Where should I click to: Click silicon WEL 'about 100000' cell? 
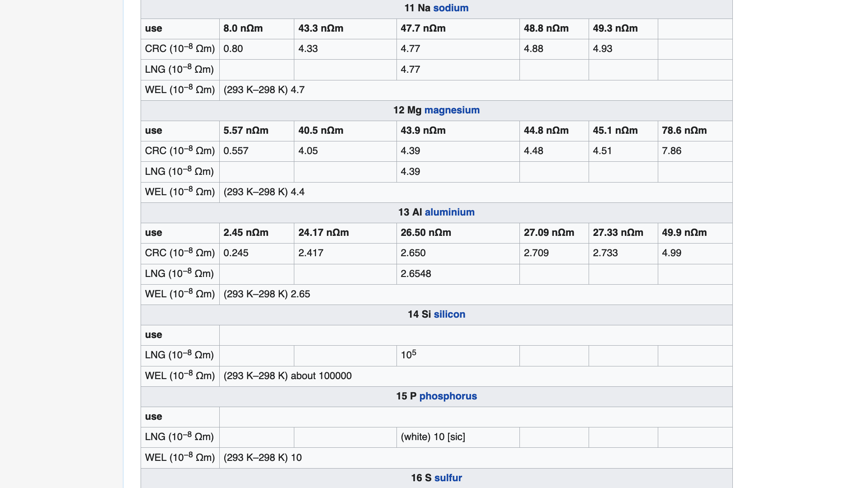288,376
